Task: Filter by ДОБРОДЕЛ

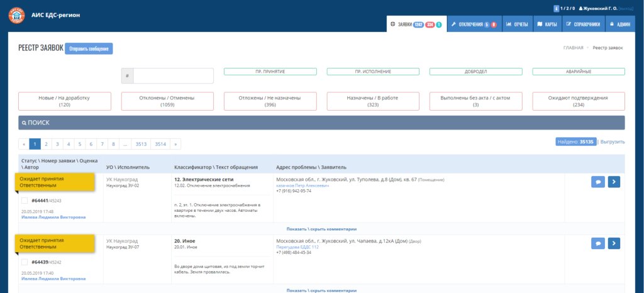Action: point(476,72)
